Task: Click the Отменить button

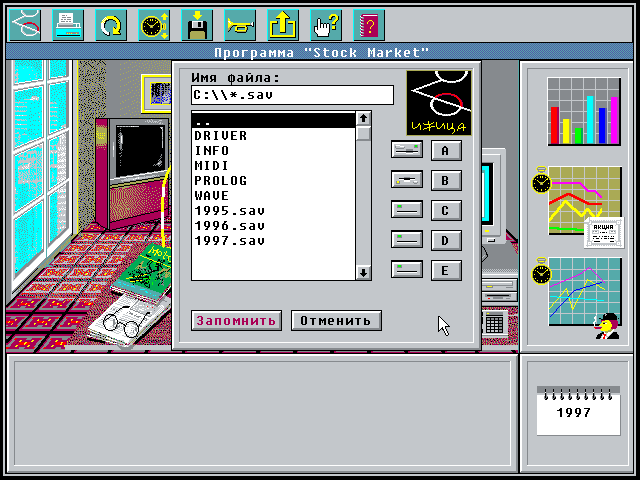Action: (x=336, y=320)
